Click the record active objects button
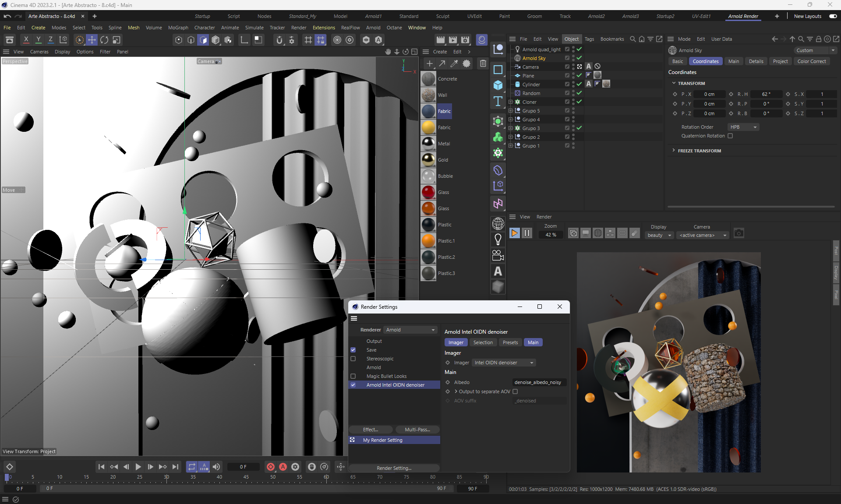841x504 pixels. click(x=271, y=467)
